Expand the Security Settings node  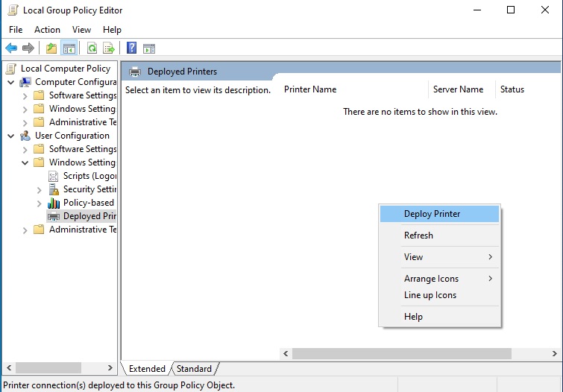tap(40, 190)
